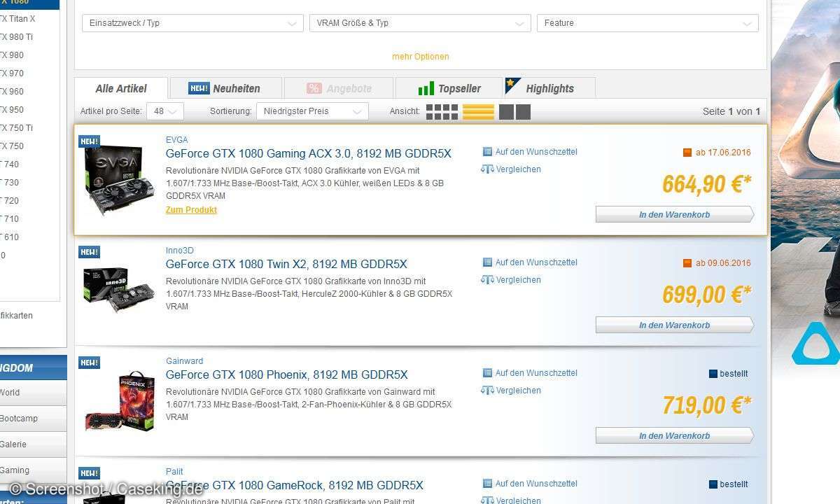Click wishlist icon for Inno3D Twin X2
The height and width of the screenshot is (504, 840).
[x=488, y=262]
